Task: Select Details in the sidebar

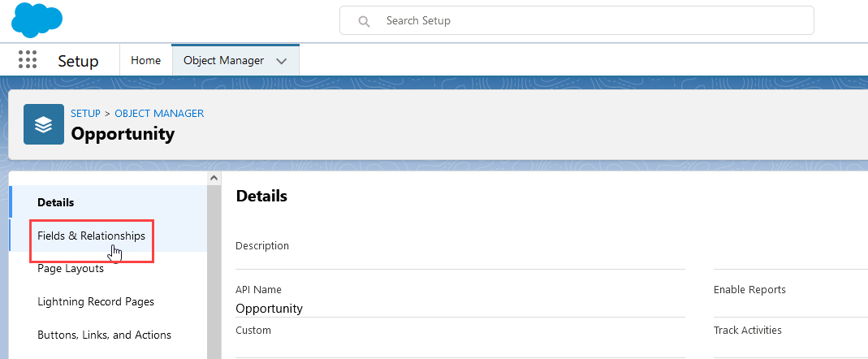Action: click(x=56, y=202)
